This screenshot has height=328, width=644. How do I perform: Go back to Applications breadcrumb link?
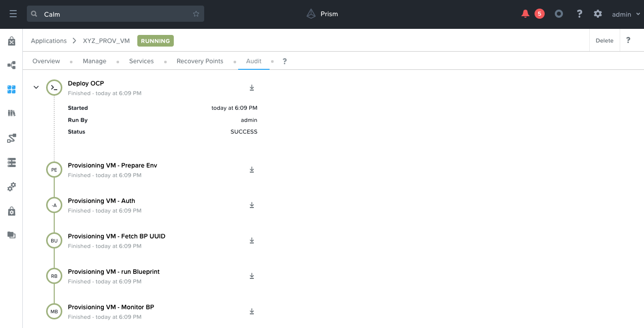click(x=49, y=40)
